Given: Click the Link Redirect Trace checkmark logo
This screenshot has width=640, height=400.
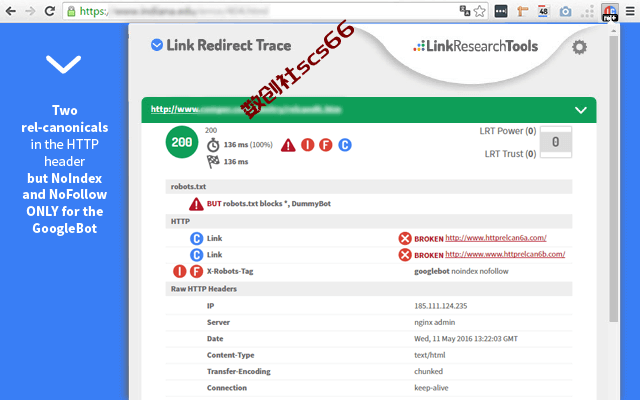Looking at the screenshot, I should 157,45.
